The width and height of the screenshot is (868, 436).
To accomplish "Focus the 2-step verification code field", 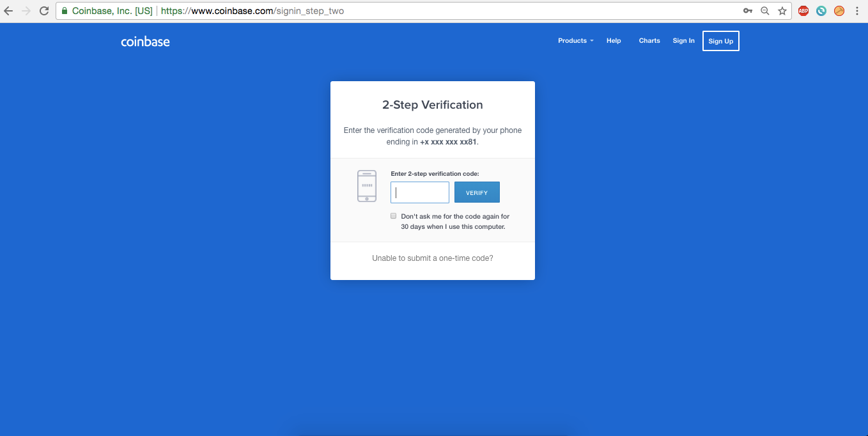I will tap(420, 192).
